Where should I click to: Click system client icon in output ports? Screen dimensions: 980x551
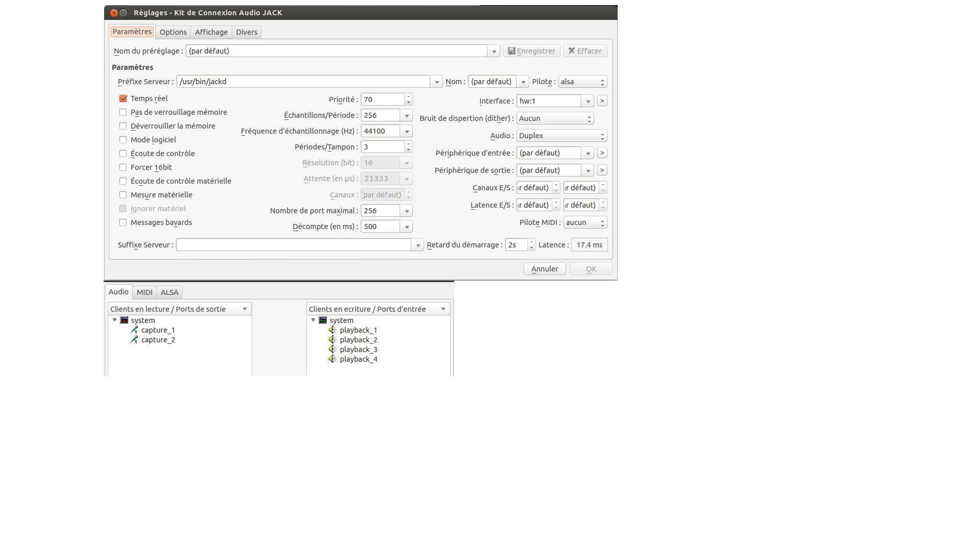124,320
